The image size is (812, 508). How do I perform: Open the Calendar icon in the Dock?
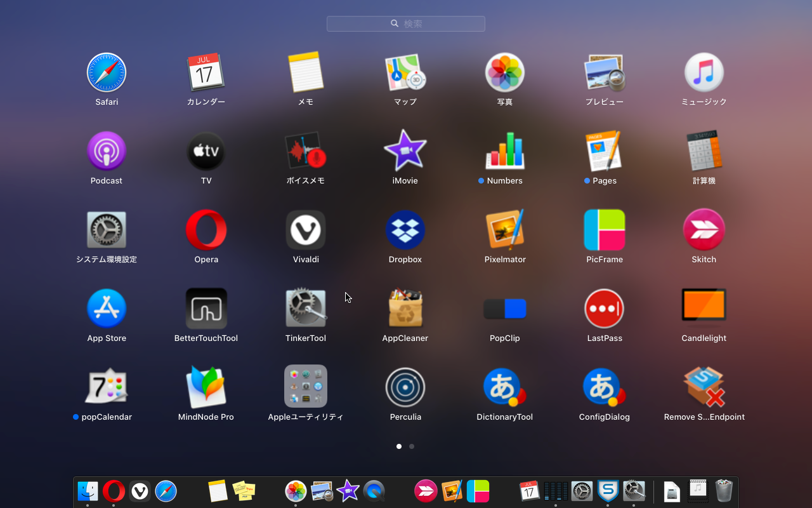tap(530, 491)
